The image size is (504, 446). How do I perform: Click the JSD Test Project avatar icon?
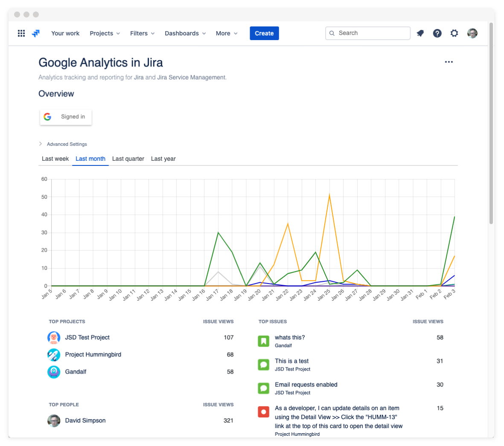(x=54, y=338)
